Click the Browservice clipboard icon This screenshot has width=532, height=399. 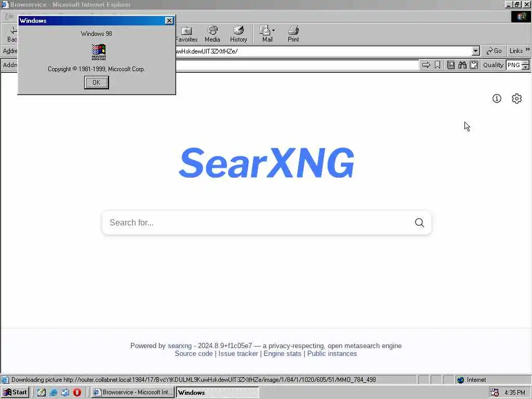coord(474,65)
